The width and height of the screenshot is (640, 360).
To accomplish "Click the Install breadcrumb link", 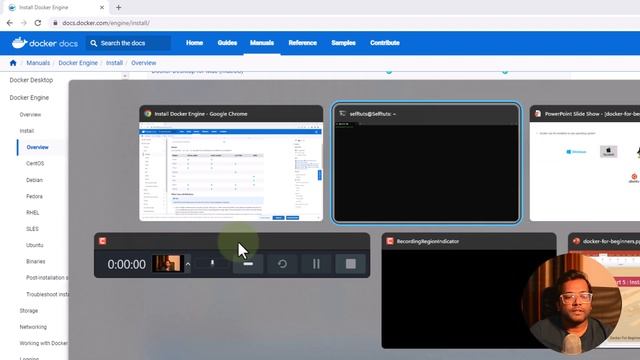I will click(114, 63).
